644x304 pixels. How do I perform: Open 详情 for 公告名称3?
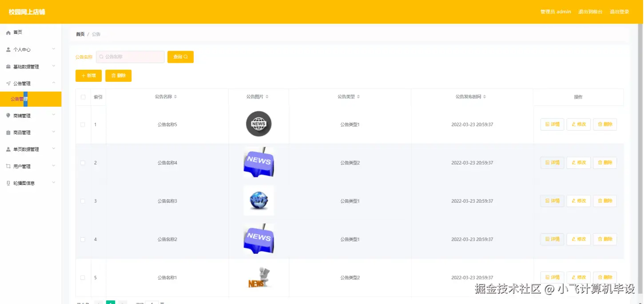pos(552,201)
